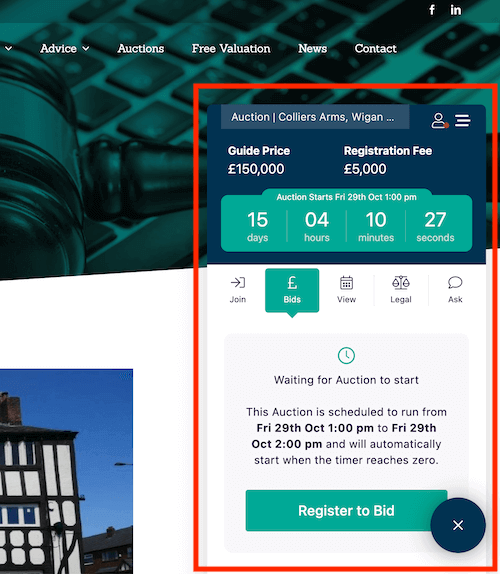The width and height of the screenshot is (500, 574).
Task: Click the auction countdown timer panel
Action: 346,220
